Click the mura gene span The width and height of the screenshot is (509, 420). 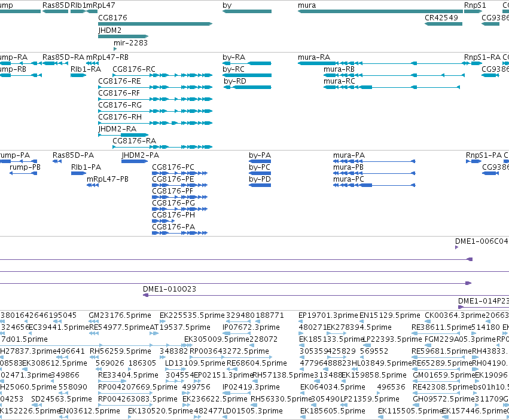(x=380, y=11)
